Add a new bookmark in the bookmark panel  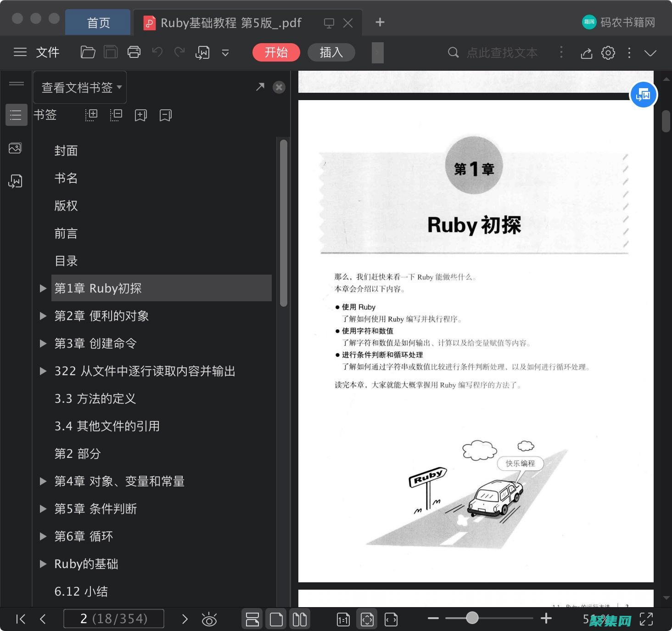pos(140,115)
